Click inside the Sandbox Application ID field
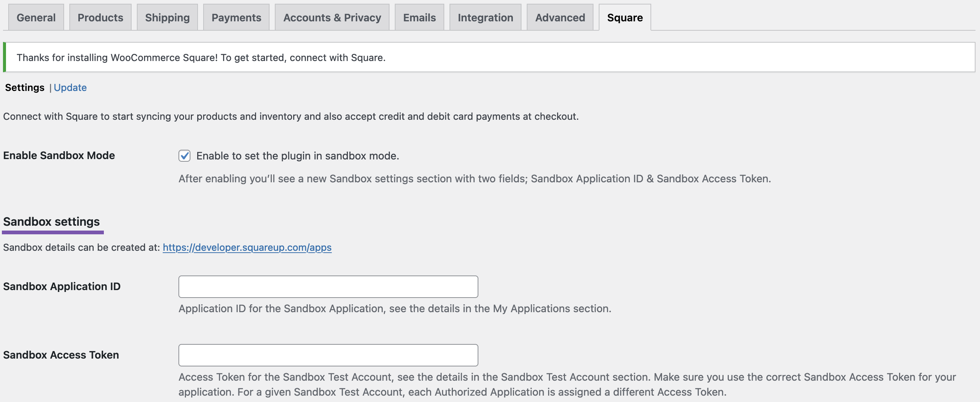 (x=328, y=286)
